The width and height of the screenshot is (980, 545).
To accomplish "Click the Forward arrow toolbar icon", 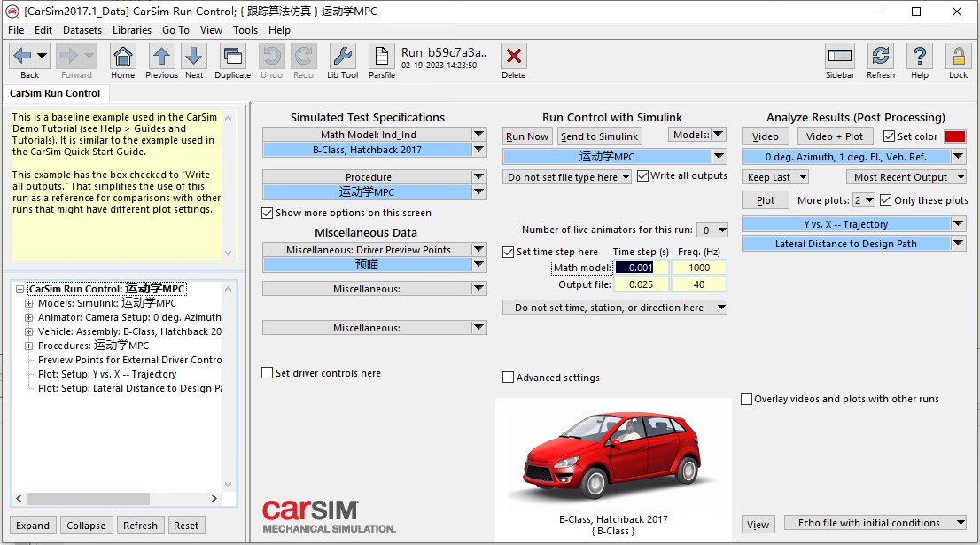I will click(x=68, y=56).
